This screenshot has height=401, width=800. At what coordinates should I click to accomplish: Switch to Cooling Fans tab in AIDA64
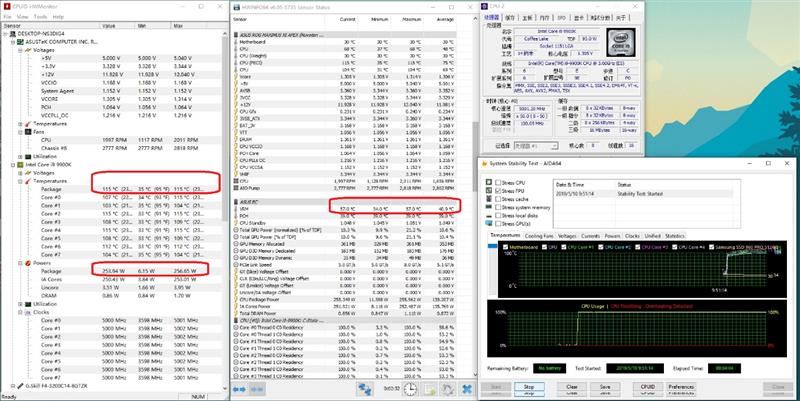(539, 236)
